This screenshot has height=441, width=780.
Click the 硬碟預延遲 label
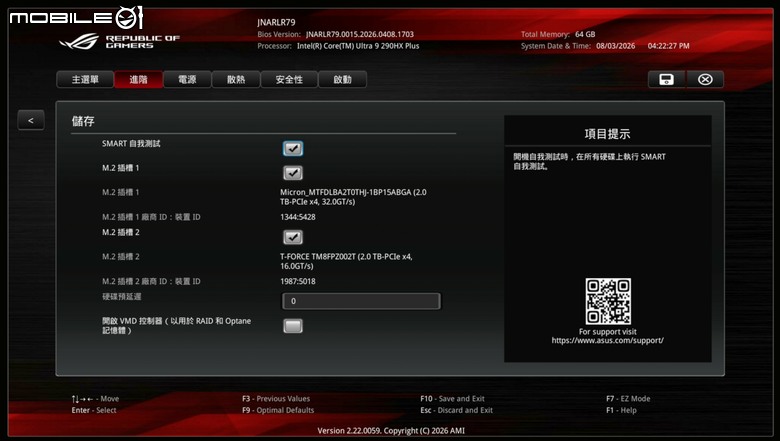(121, 297)
